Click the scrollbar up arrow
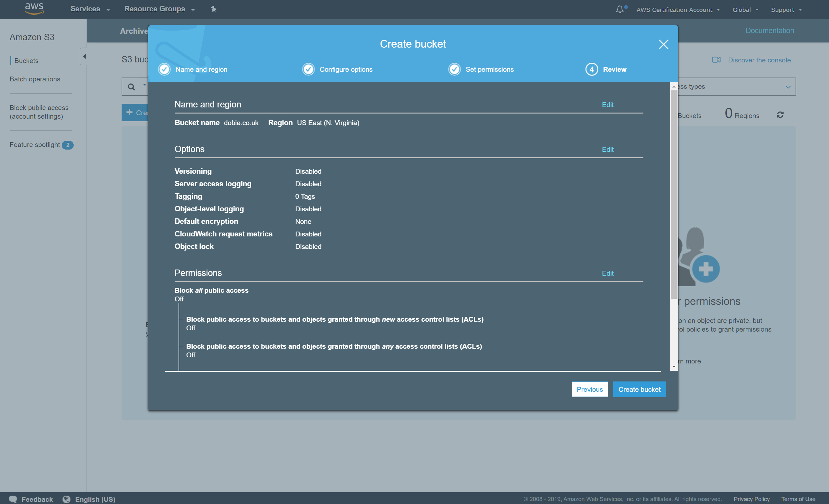The image size is (829, 504). point(674,87)
